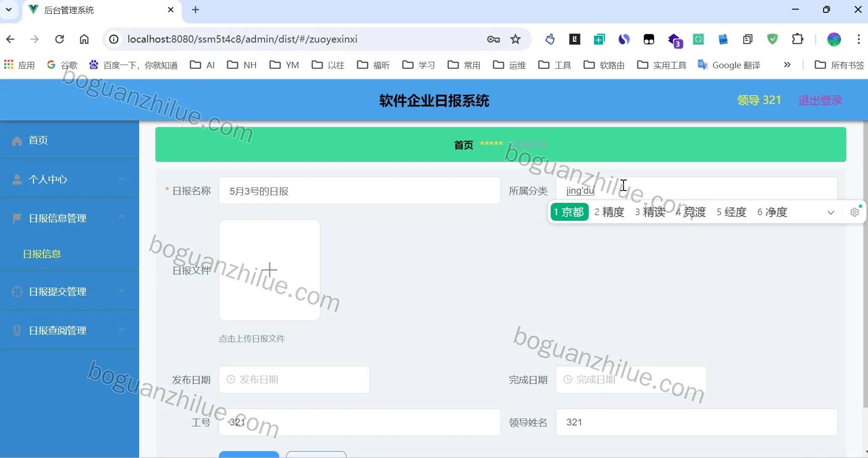This screenshot has width=868, height=458.
Task: Open the 谷歌 bookmark
Action: tap(62, 65)
